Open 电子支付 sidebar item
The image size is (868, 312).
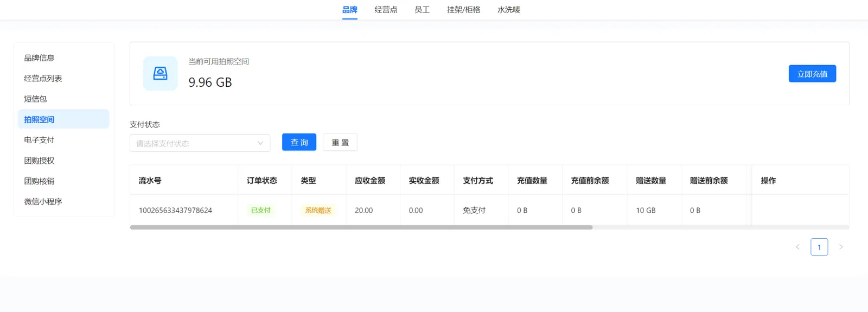63,140
